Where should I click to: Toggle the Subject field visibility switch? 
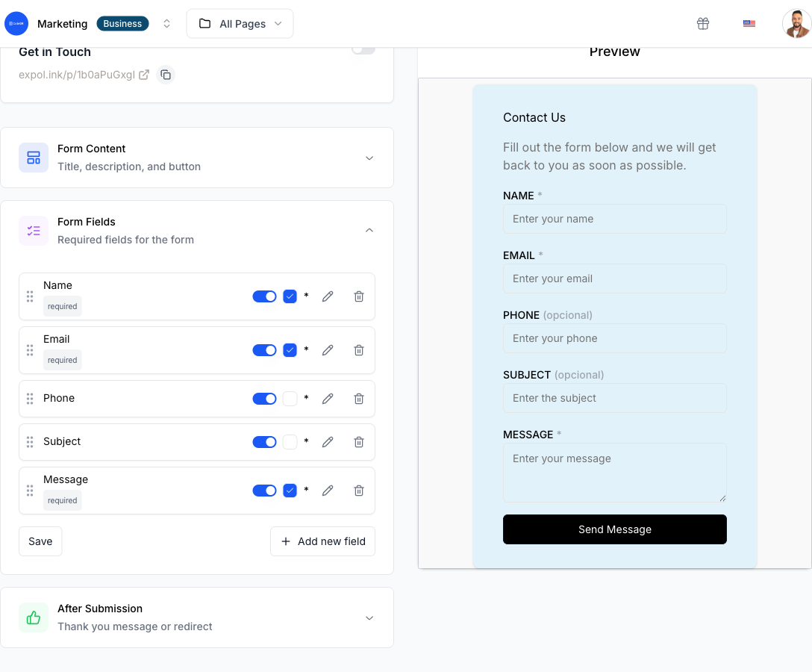tap(265, 442)
